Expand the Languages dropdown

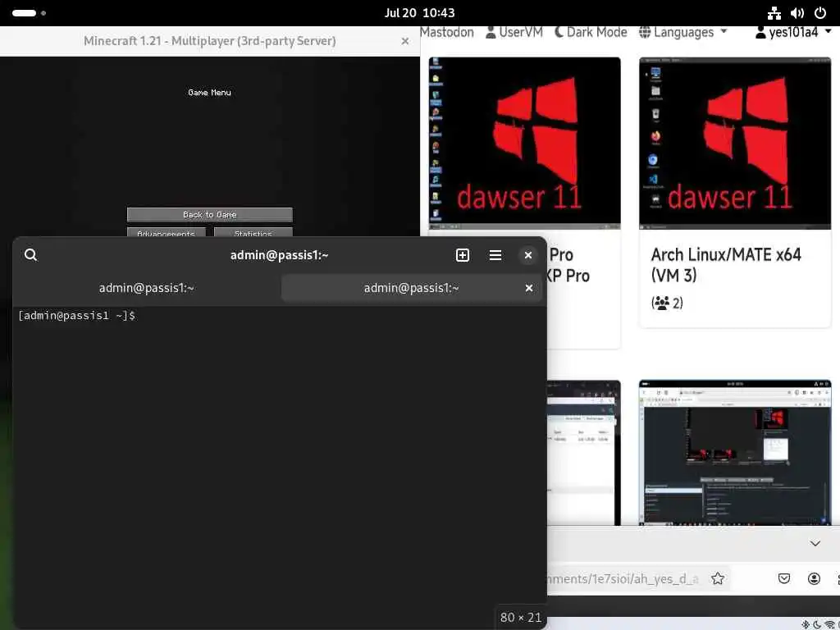682,32
